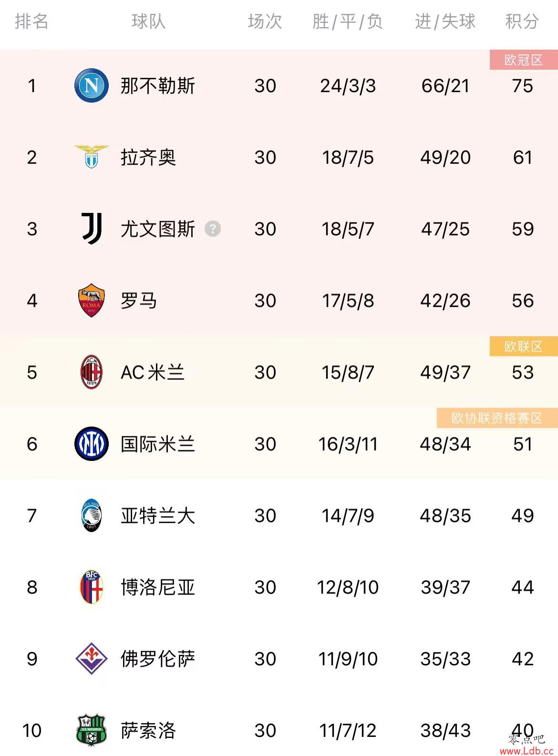Open the www.Ldb.cc watermark link
Viewport: 558px width, 756px height.
pos(527,750)
